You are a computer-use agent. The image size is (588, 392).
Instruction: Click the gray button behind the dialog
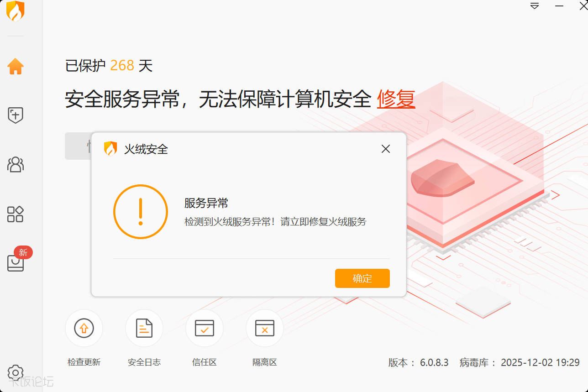pos(78,146)
